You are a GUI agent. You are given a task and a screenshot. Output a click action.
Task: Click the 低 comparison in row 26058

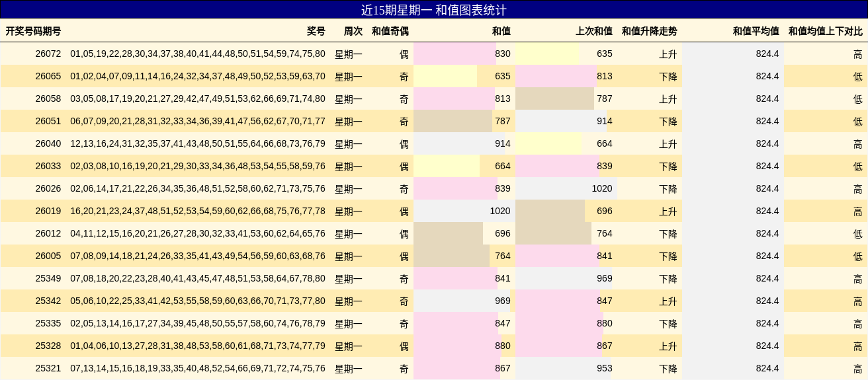(858, 98)
